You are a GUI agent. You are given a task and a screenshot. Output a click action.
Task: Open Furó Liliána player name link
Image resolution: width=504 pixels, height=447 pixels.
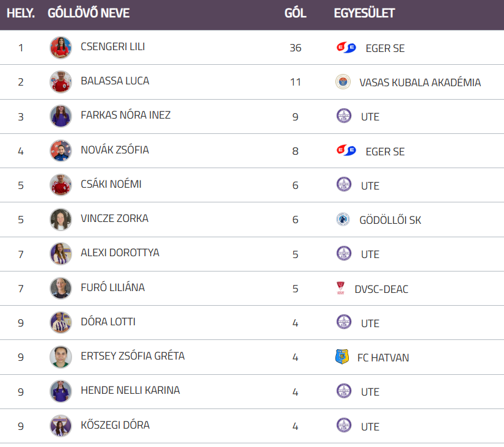112,287
